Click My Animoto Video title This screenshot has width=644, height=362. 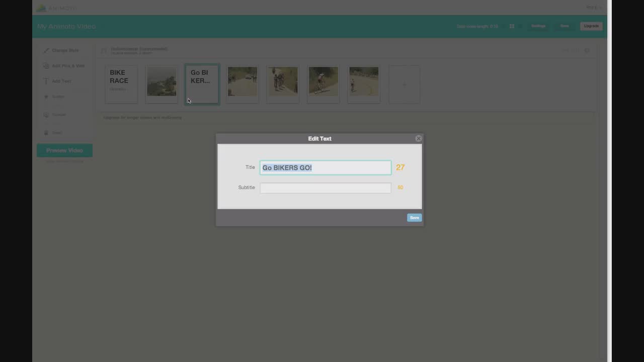[66, 26]
